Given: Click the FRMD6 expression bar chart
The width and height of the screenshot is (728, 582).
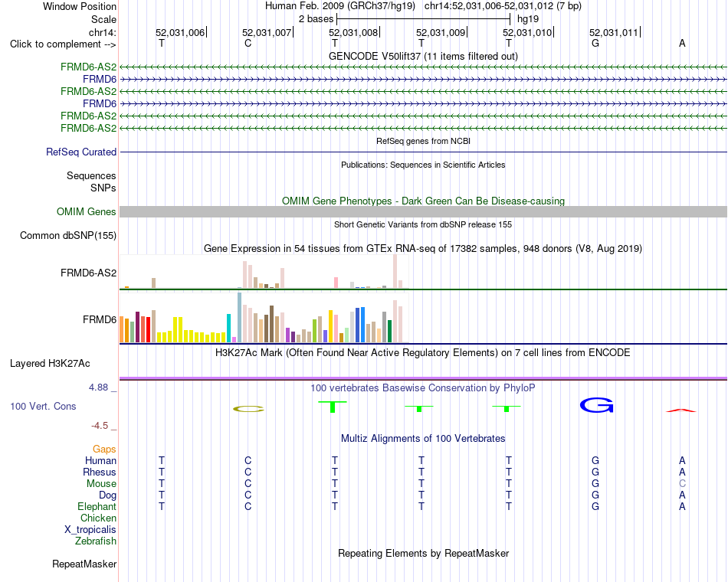Looking at the screenshot, I should 264,318.
